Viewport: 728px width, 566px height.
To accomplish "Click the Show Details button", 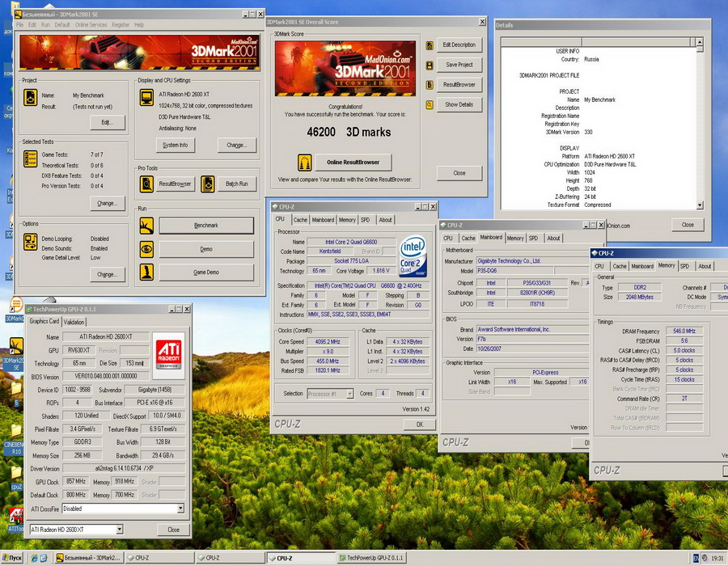I will tap(459, 105).
